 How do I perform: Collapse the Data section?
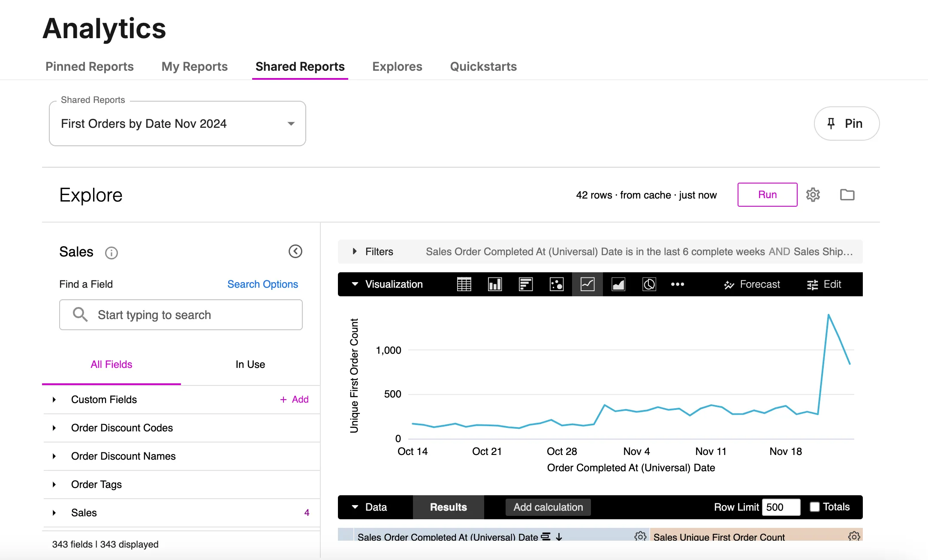coord(355,507)
